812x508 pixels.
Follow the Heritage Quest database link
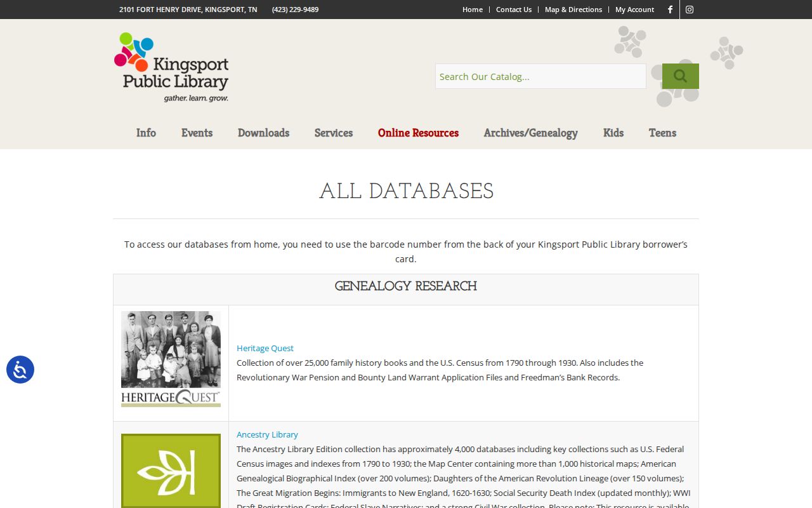[265, 348]
